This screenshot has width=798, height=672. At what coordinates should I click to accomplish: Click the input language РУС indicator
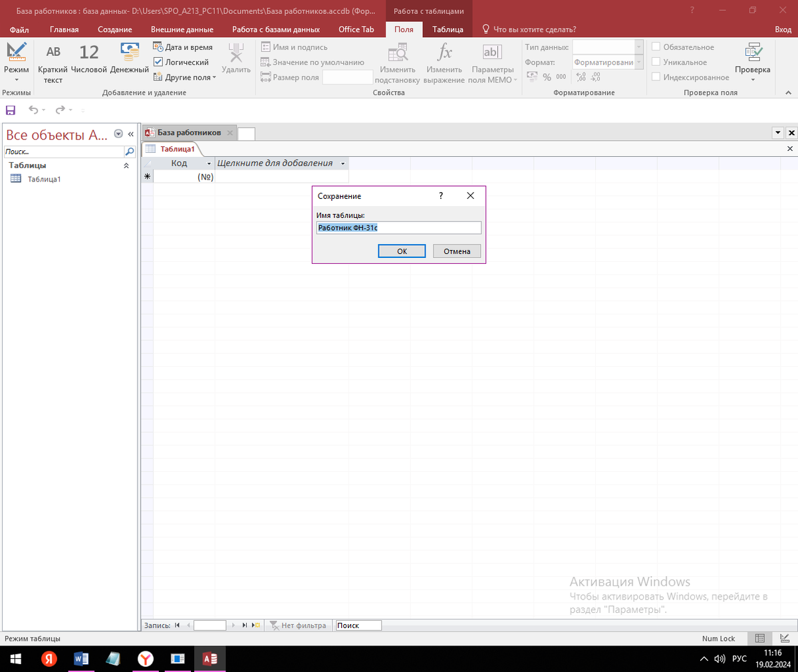(739, 659)
